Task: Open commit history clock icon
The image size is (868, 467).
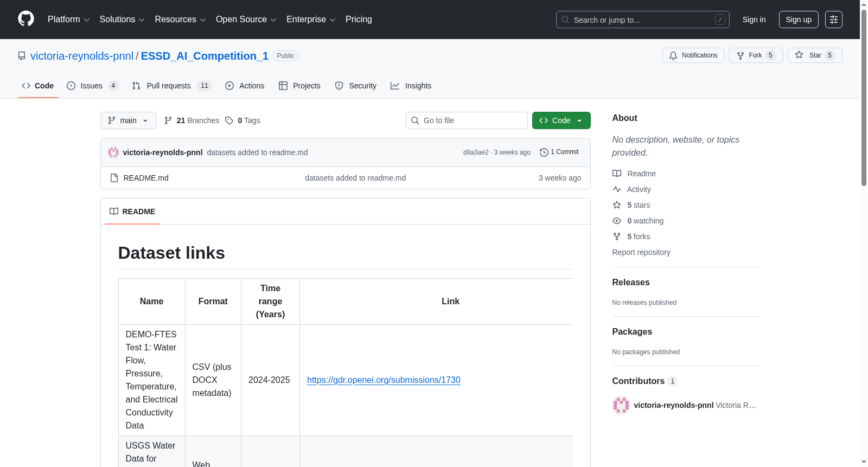Action: 544,152
